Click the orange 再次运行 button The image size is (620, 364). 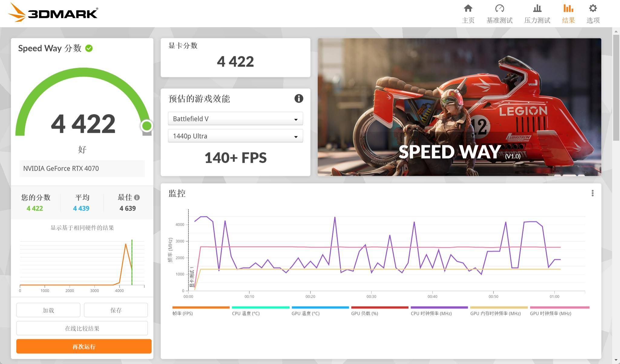pyautogui.click(x=84, y=346)
